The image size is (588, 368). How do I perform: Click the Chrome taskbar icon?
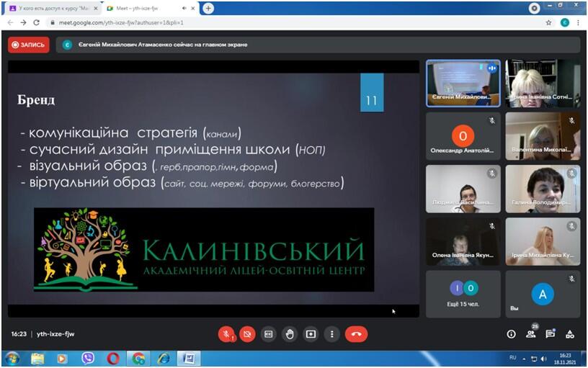pyautogui.click(x=138, y=359)
